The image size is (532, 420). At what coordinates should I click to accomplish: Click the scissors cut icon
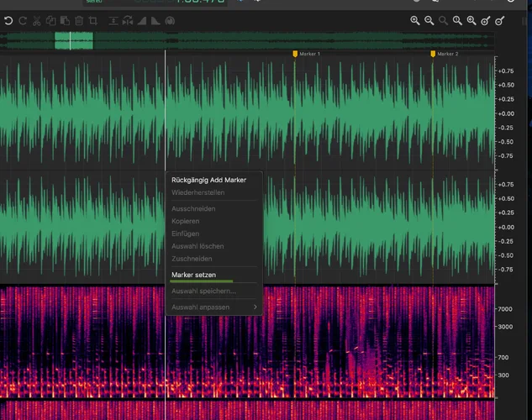(x=37, y=20)
